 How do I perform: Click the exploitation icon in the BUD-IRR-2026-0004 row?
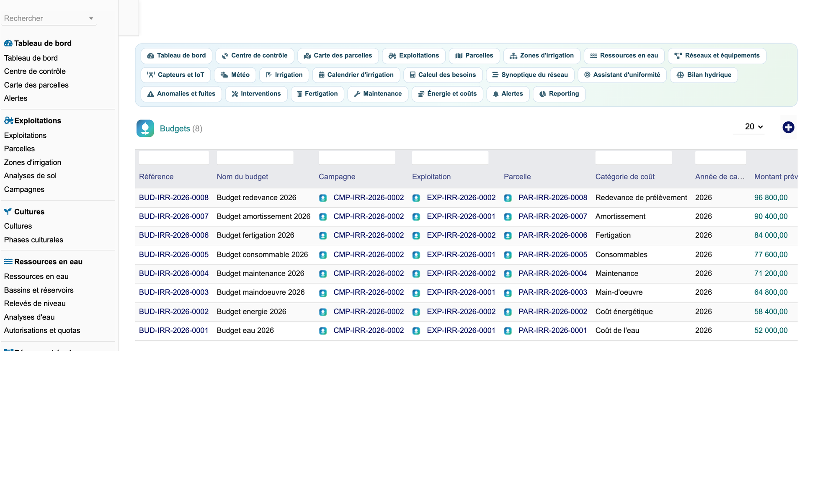[416, 274]
